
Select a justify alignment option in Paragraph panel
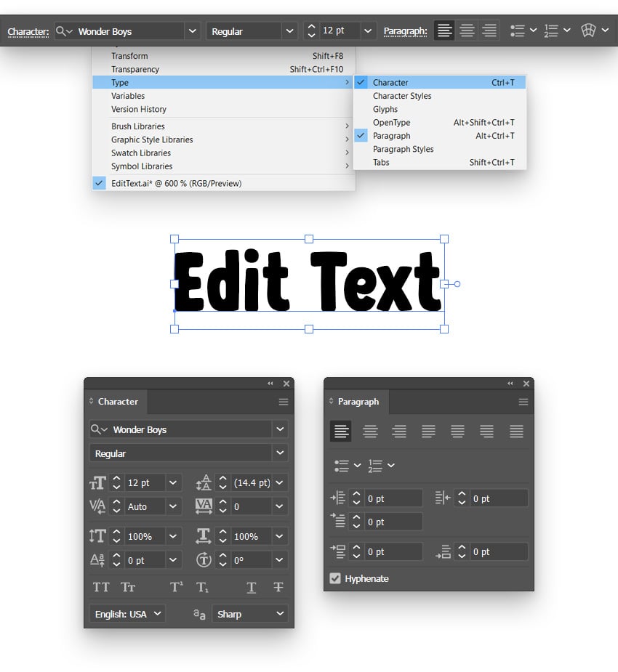click(x=428, y=431)
